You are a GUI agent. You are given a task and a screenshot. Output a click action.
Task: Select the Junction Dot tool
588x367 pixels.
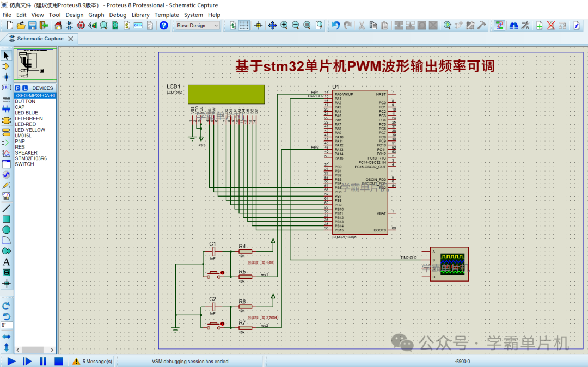coord(6,77)
